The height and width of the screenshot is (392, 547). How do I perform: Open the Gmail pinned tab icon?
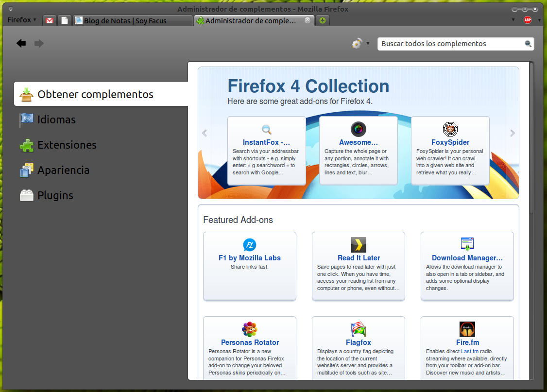tap(49, 20)
